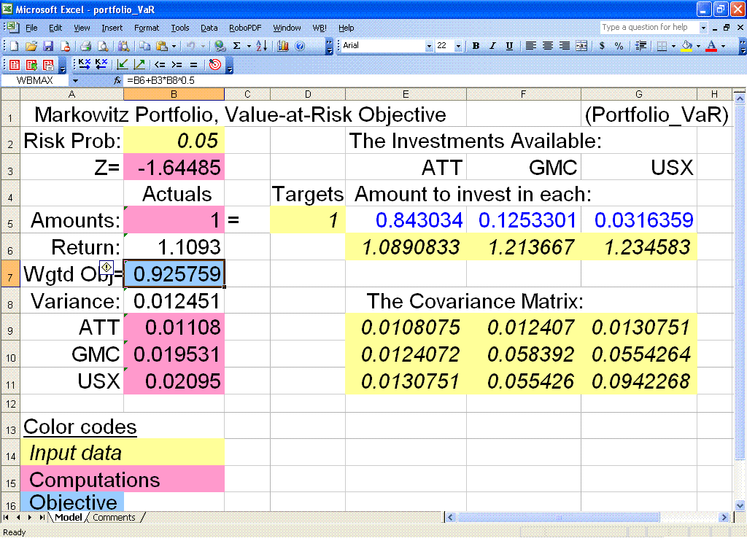Open the File menu
The width and height of the screenshot is (747, 560).
pos(31,28)
